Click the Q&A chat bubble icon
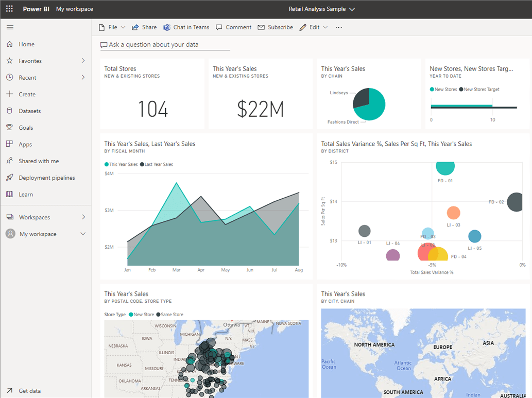Image resolution: width=532 pixels, height=398 pixels. coord(104,45)
